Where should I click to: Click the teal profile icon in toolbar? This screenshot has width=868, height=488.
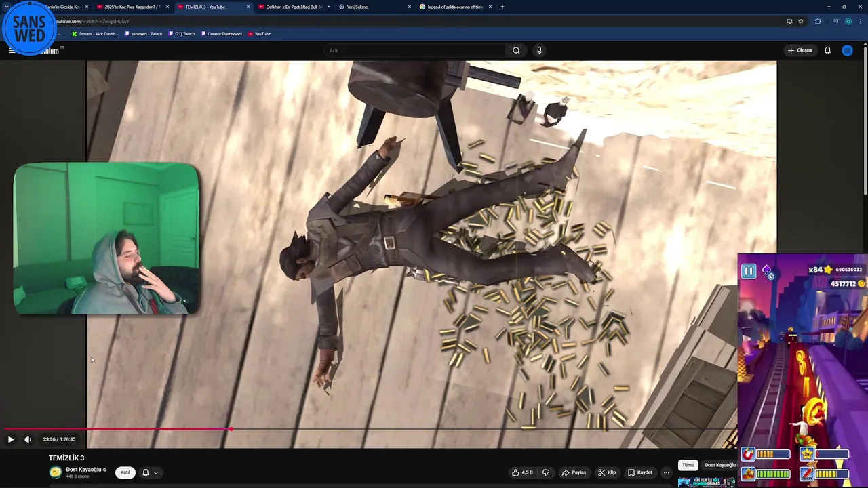848,21
